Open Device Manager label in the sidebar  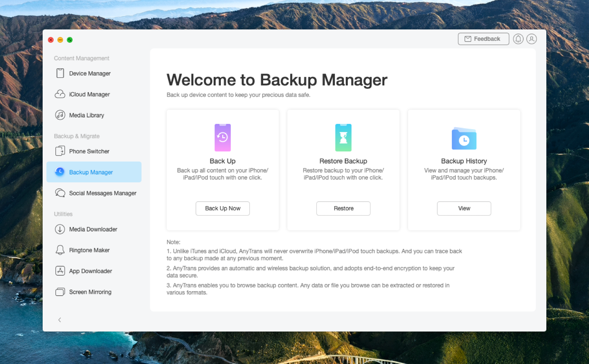coord(90,74)
